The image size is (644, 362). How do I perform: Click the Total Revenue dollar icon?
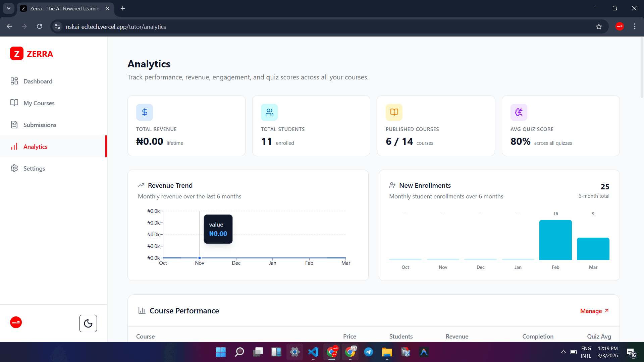click(144, 112)
